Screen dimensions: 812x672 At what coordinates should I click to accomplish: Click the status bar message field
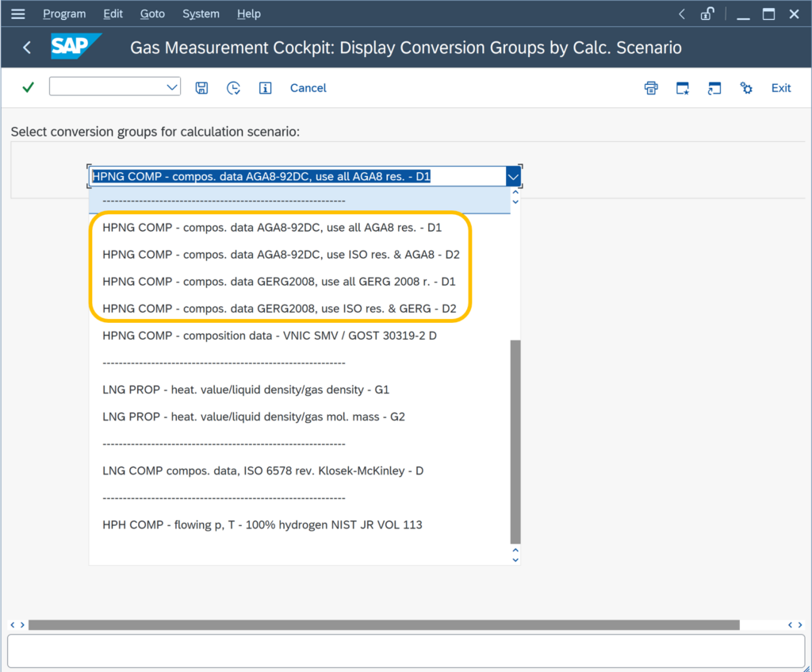pyautogui.click(x=405, y=651)
